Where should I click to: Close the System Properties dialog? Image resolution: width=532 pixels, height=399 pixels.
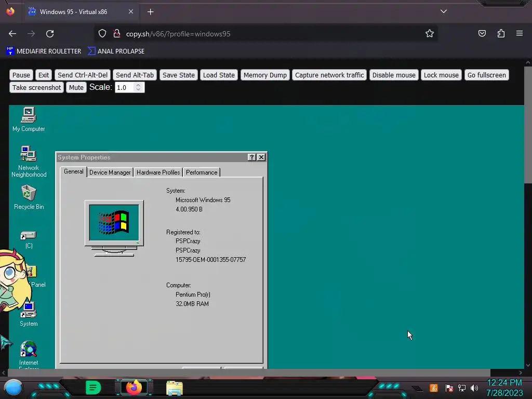[261, 157]
